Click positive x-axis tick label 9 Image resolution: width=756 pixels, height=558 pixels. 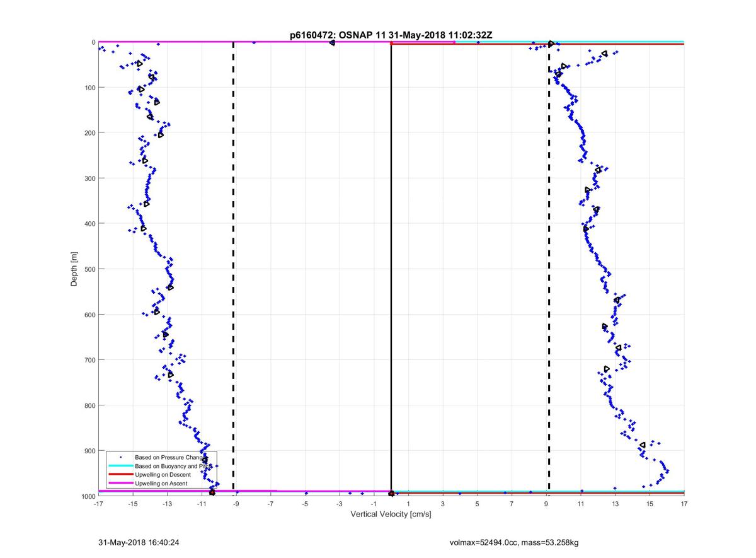[x=546, y=504]
